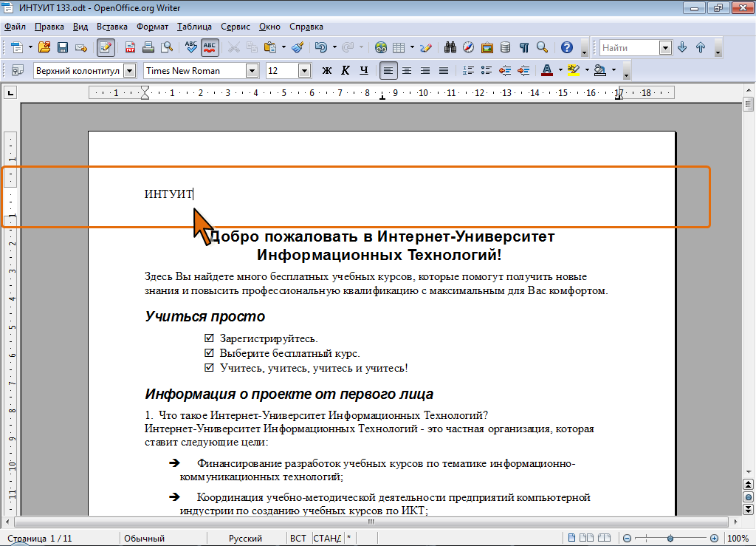
Task: Open the Navigator compass icon
Action: click(469, 47)
